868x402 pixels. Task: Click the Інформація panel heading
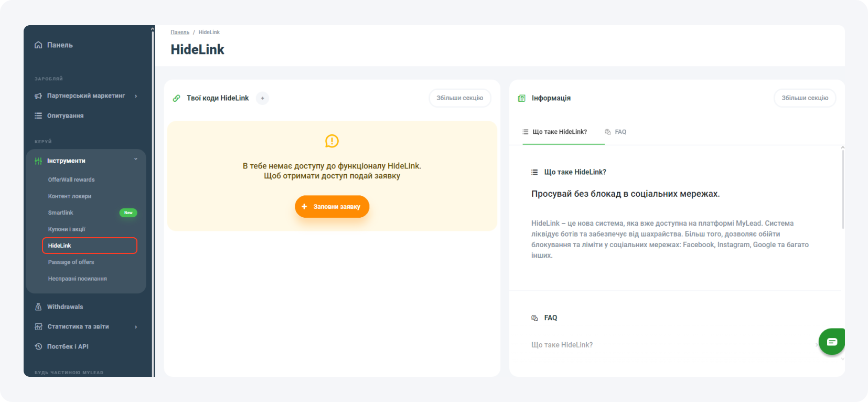(551, 98)
